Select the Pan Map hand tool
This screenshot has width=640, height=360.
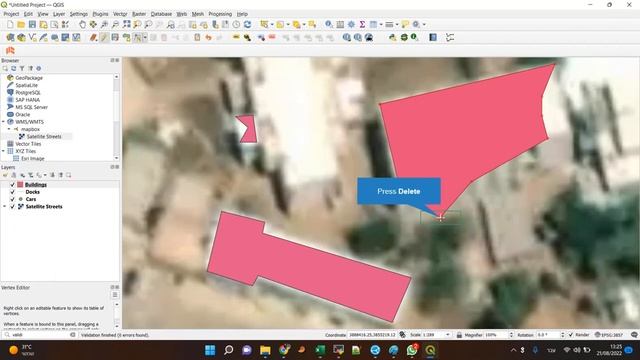pyautogui.click(x=82, y=24)
